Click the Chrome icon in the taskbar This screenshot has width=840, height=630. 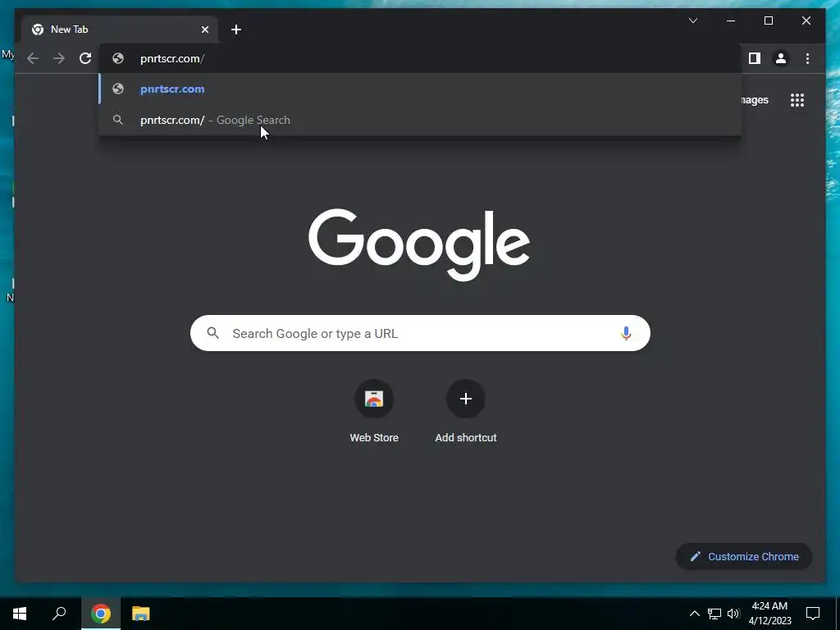point(101,614)
